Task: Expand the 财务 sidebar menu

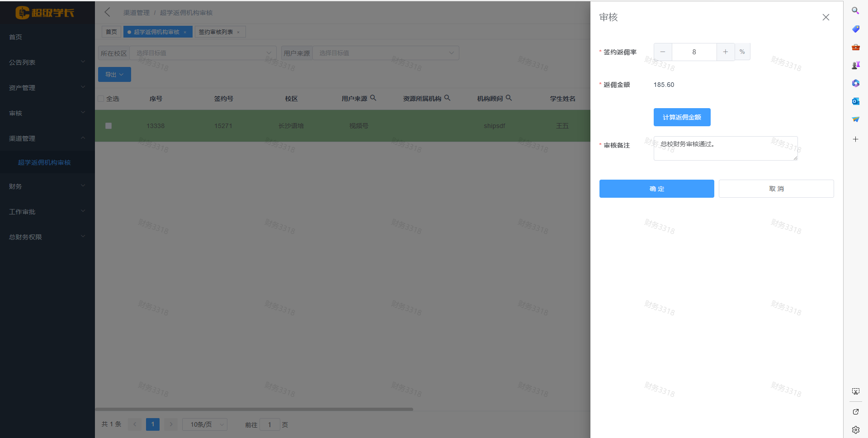Action: [x=45, y=186]
